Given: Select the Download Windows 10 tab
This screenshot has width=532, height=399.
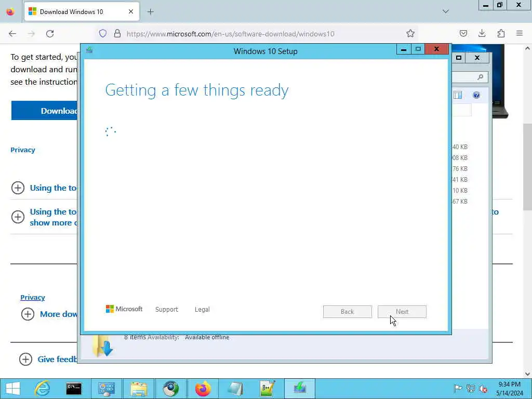Looking at the screenshot, I should pos(82,12).
